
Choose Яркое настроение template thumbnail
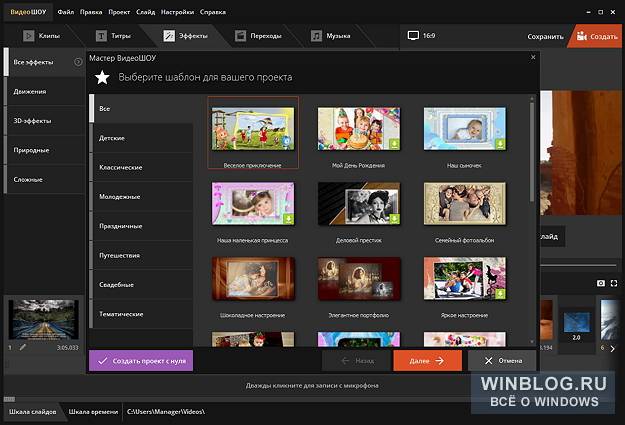tap(465, 278)
